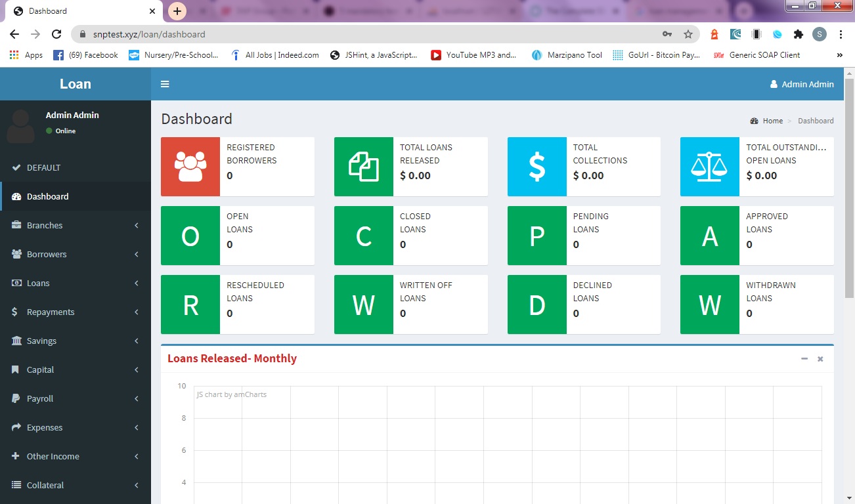Expand the Branches sidebar menu
This screenshot has height=504, width=855.
[x=76, y=225]
